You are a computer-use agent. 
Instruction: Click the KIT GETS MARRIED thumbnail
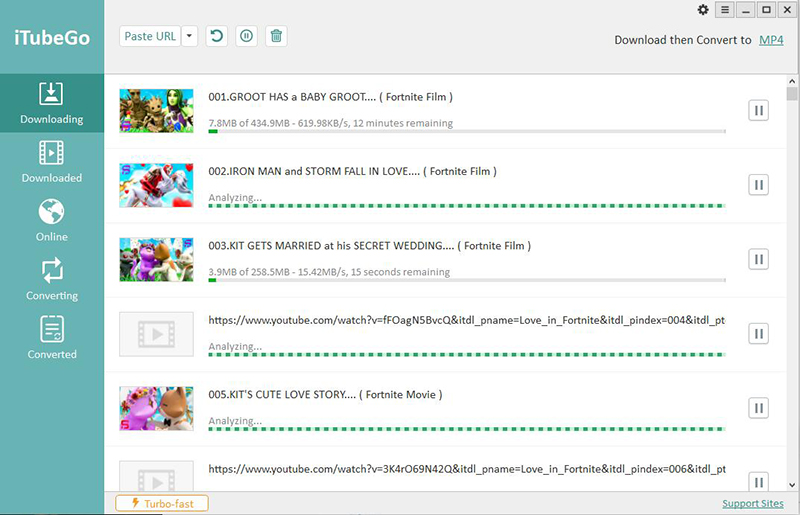pyautogui.click(x=156, y=260)
